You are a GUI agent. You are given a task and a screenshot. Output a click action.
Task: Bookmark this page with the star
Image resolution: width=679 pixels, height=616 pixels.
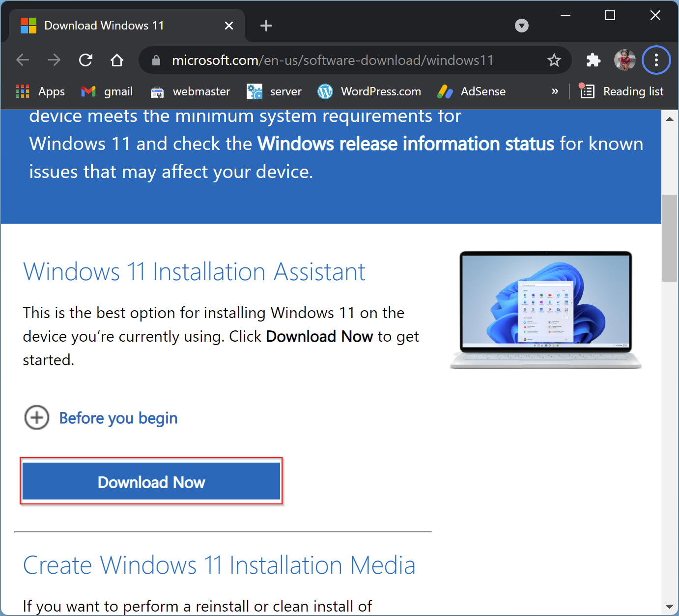click(554, 60)
